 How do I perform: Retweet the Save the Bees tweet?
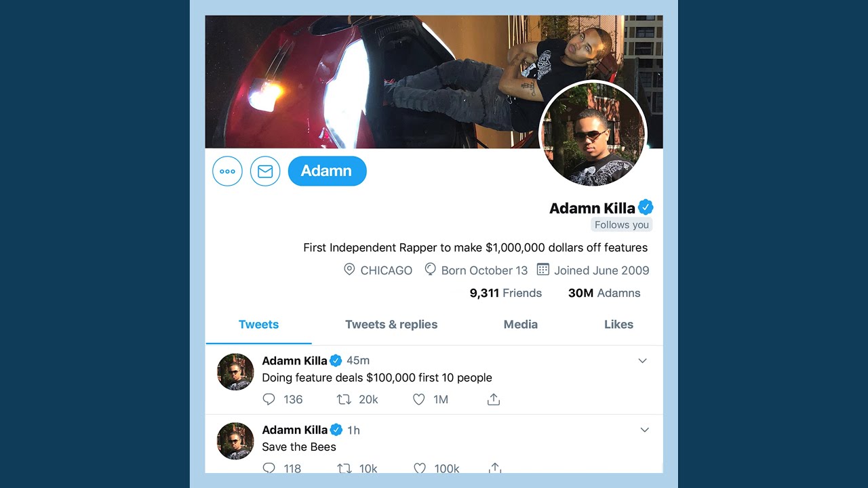(344, 468)
